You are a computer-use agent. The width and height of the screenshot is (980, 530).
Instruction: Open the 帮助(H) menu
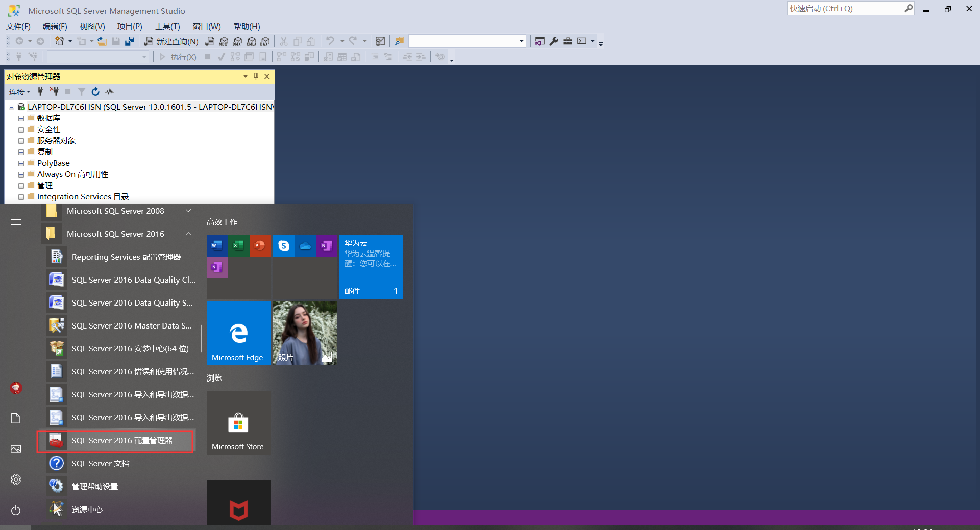coord(247,26)
